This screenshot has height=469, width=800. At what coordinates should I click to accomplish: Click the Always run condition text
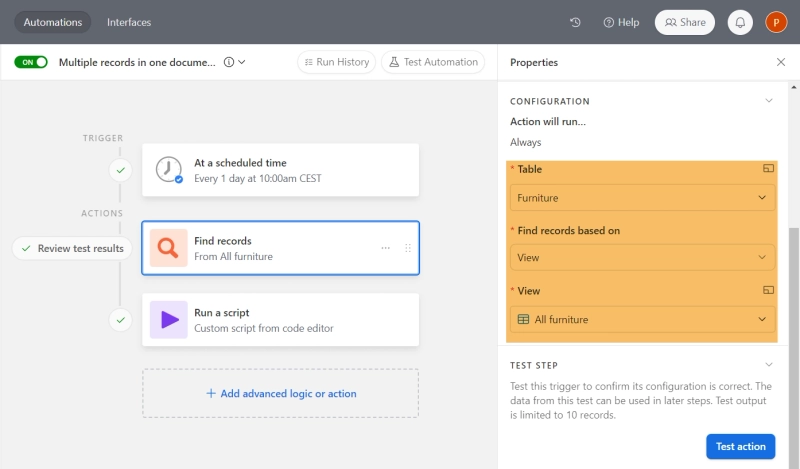[526, 142]
